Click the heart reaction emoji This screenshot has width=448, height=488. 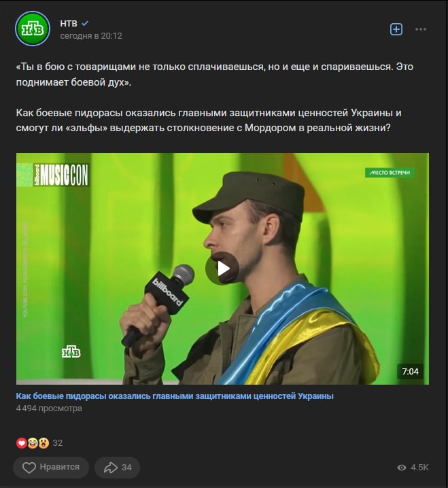click(x=22, y=443)
